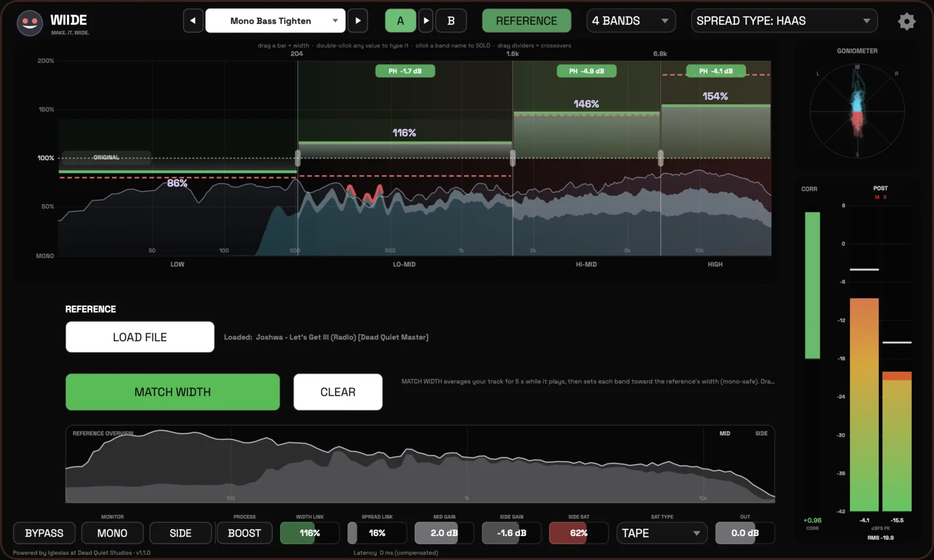Select the A comparison slot

coord(400,21)
